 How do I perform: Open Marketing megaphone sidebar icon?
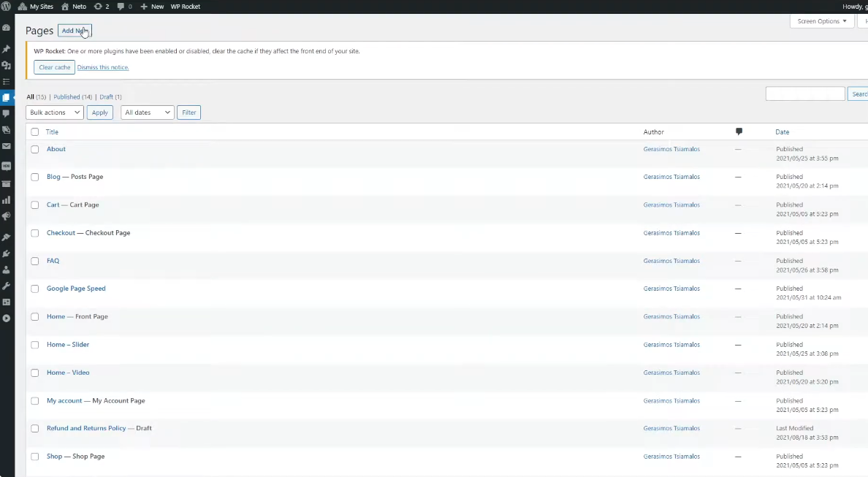tap(7, 216)
